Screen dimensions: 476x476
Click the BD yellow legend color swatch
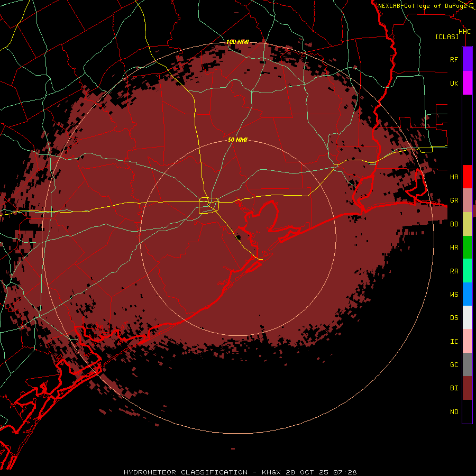467,224
